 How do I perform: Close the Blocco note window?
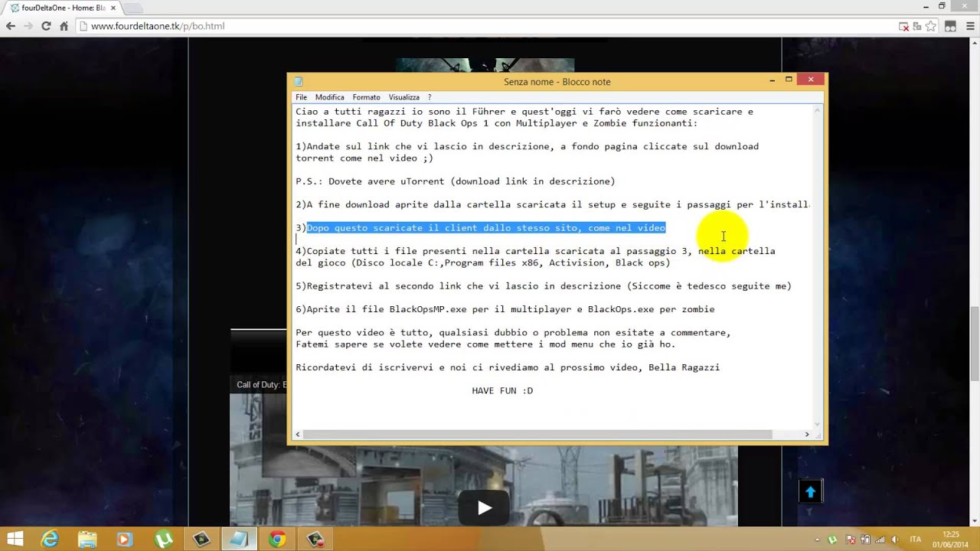(x=811, y=79)
